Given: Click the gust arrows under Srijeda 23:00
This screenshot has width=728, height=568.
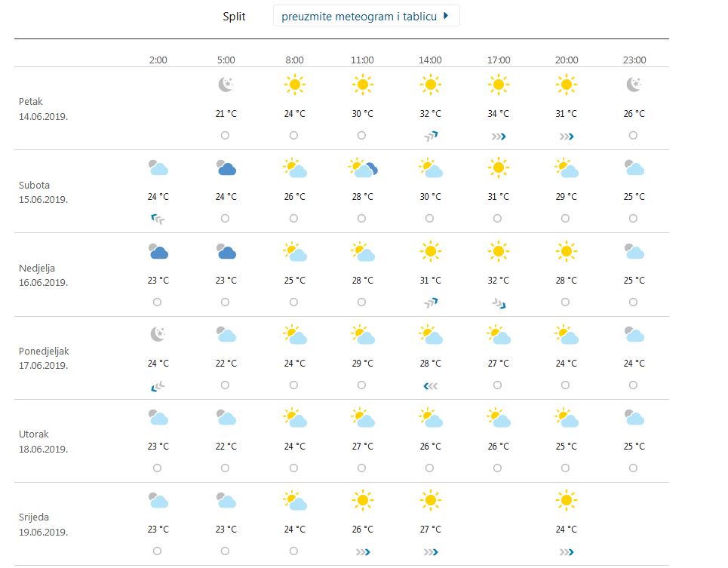Looking at the screenshot, I should click(x=566, y=551).
